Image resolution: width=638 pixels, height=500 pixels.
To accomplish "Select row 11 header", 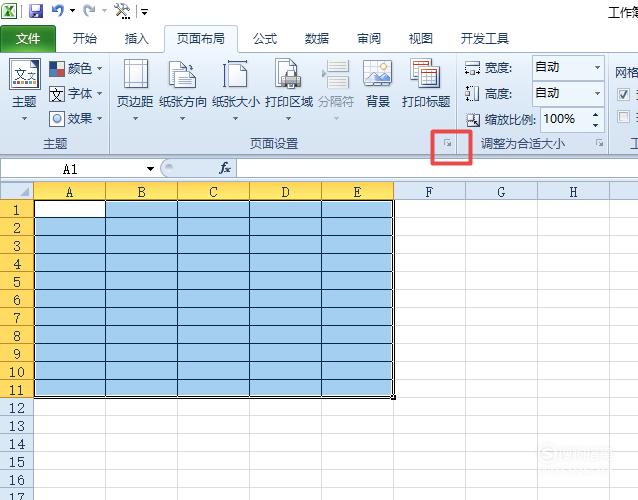I will [x=17, y=389].
